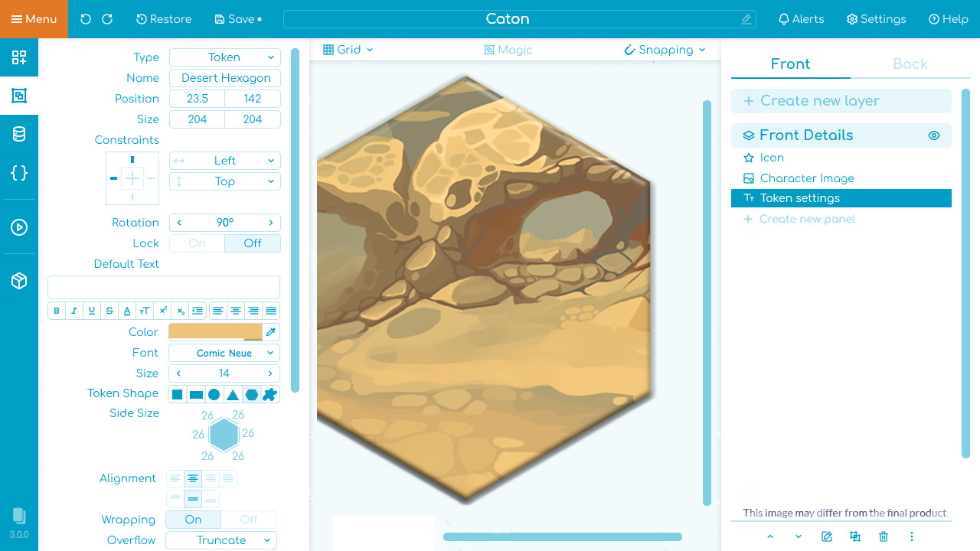Screen dimensions: 980x551
Task: Choose the puzzle piece token shape
Action: tap(269, 394)
